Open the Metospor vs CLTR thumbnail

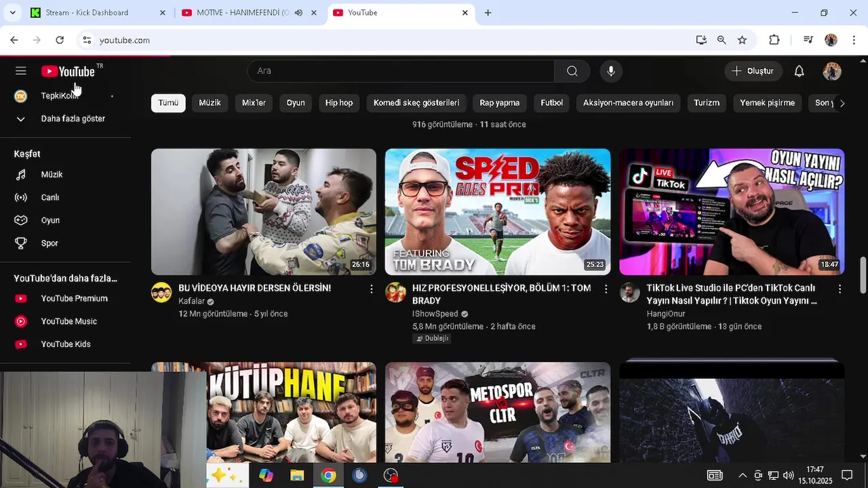point(498,412)
